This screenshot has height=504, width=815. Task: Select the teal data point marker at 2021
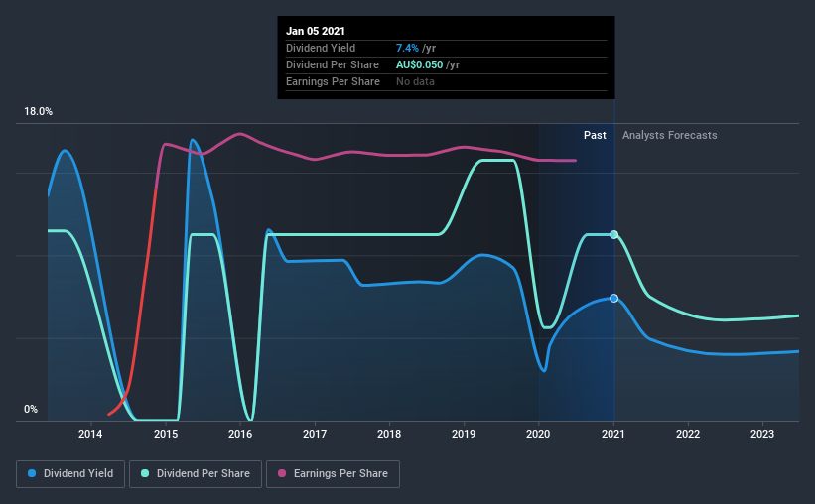pyautogui.click(x=613, y=234)
